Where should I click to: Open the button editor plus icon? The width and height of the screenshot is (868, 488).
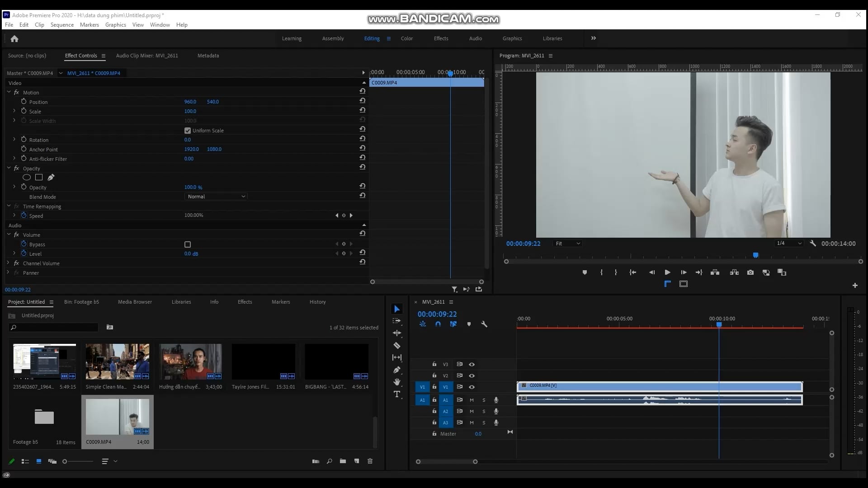pos(855,286)
